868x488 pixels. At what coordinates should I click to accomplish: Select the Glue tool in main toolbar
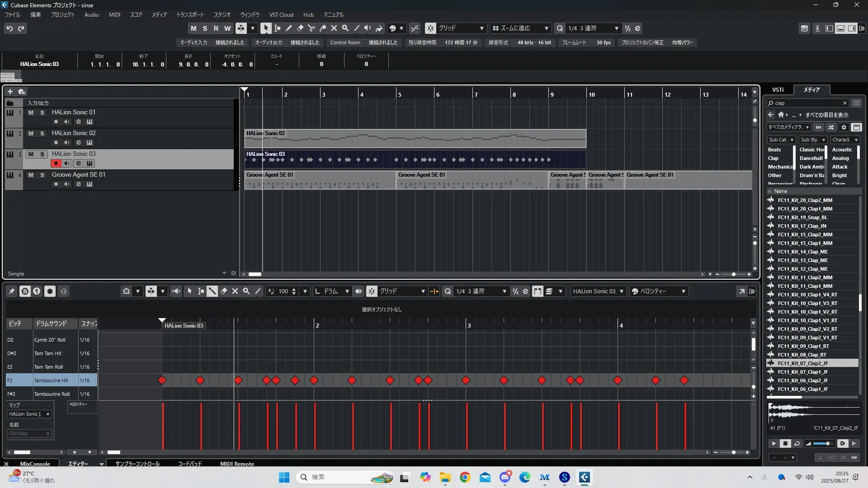pos(323,28)
